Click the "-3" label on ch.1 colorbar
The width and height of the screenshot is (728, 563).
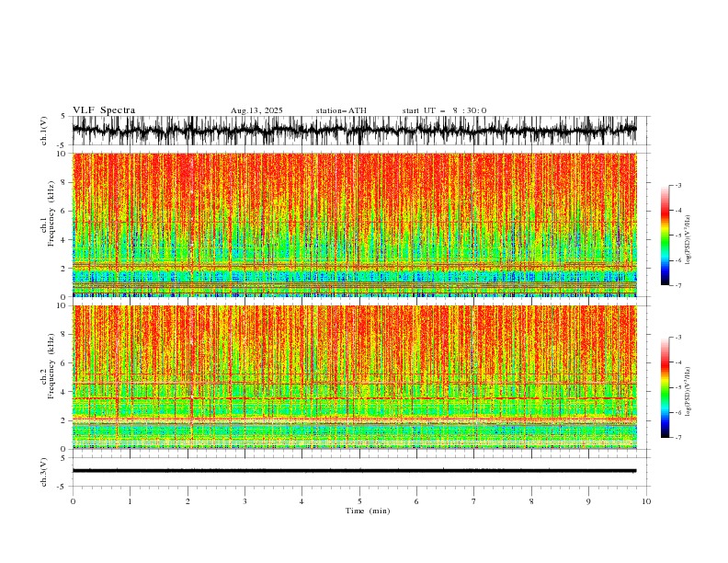(678, 185)
